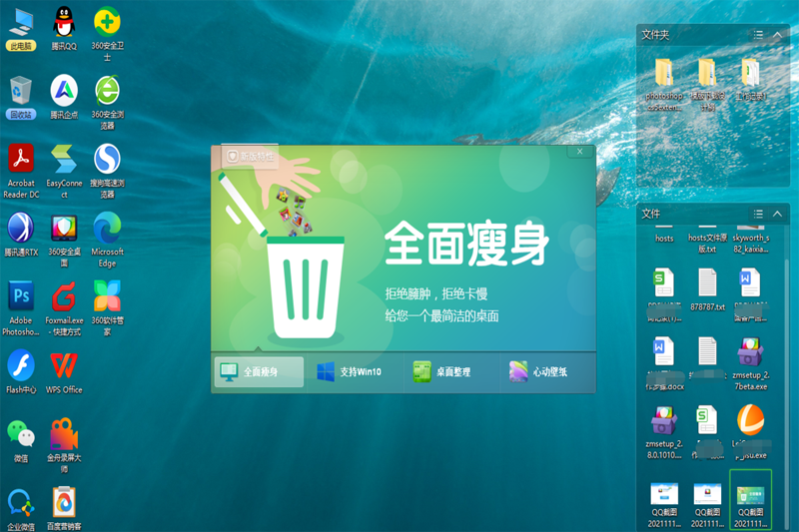
Task: Open Acrobat Reader DC shortcut
Action: (21, 160)
